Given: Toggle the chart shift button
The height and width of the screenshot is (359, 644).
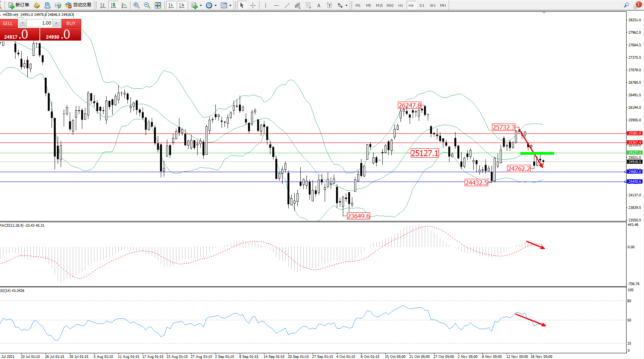Looking at the screenshot, I should coord(182,5).
